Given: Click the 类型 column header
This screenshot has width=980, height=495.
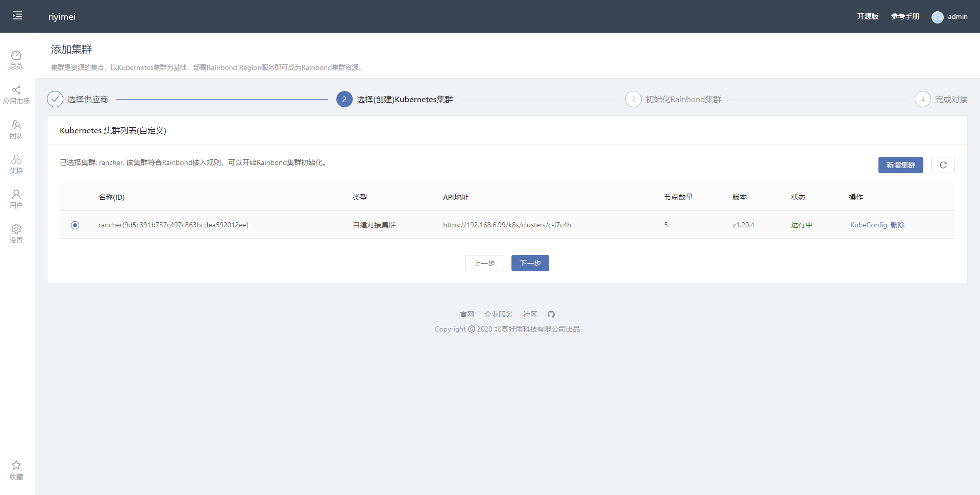Looking at the screenshot, I should point(360,197).
